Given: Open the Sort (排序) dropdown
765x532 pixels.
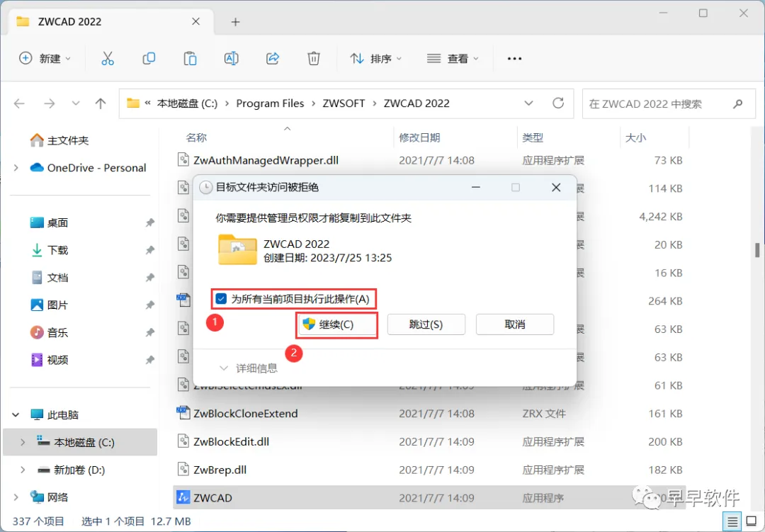Looking at the screenshot, I should click(375, 59).
